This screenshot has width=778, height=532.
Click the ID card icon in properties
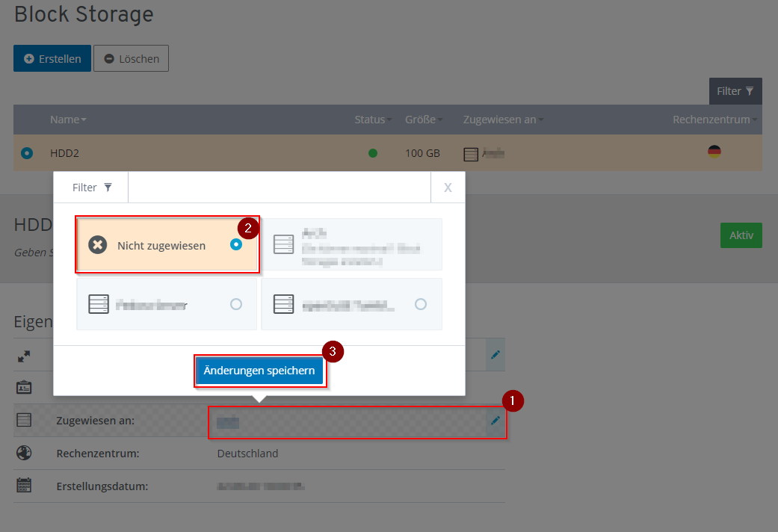pyautogui.click(x=24, y=387)
